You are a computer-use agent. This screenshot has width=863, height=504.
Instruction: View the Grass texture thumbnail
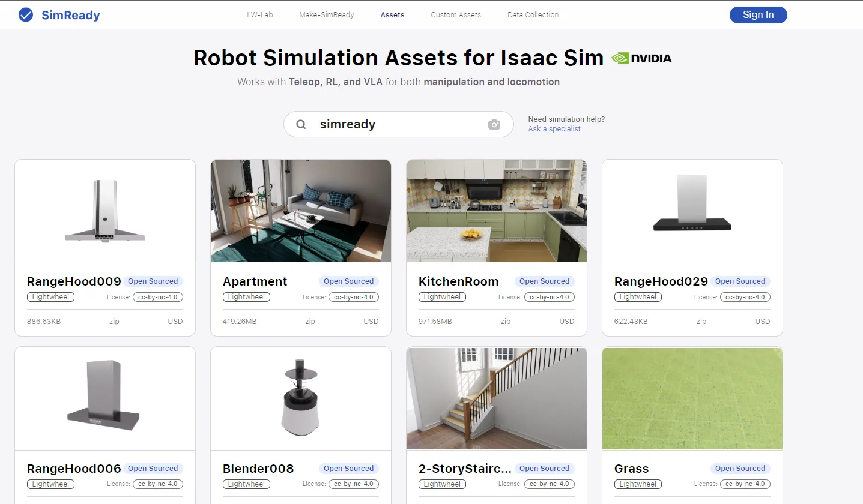(x=692, y=398)
